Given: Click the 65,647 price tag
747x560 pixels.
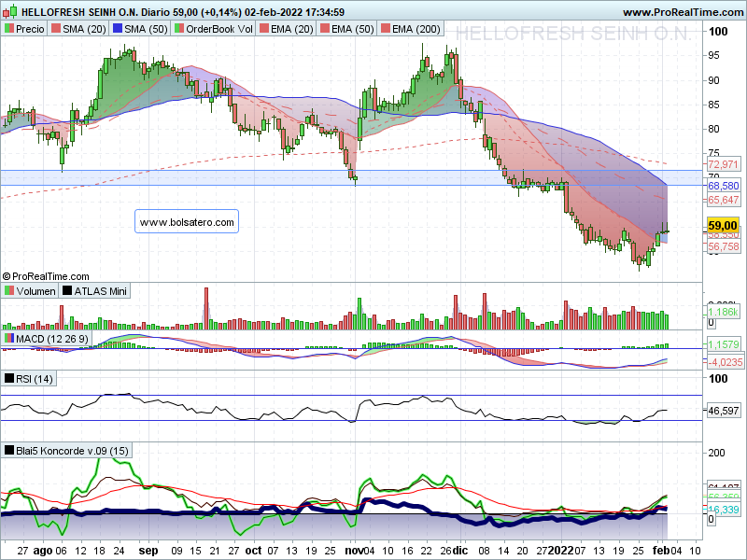Looking at the screenshot, I should coord(723,200).
